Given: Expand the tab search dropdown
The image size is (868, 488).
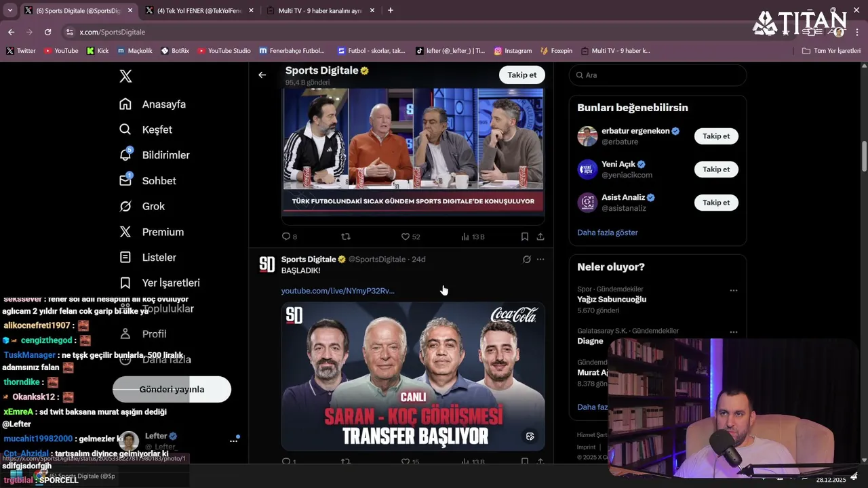Looking at the screenshot, I should [9, 10].
